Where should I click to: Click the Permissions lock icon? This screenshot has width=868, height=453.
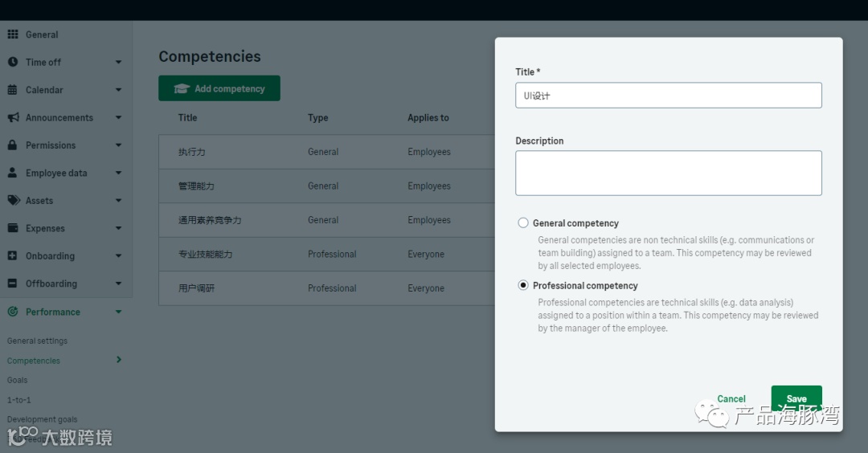click(13, 145)
